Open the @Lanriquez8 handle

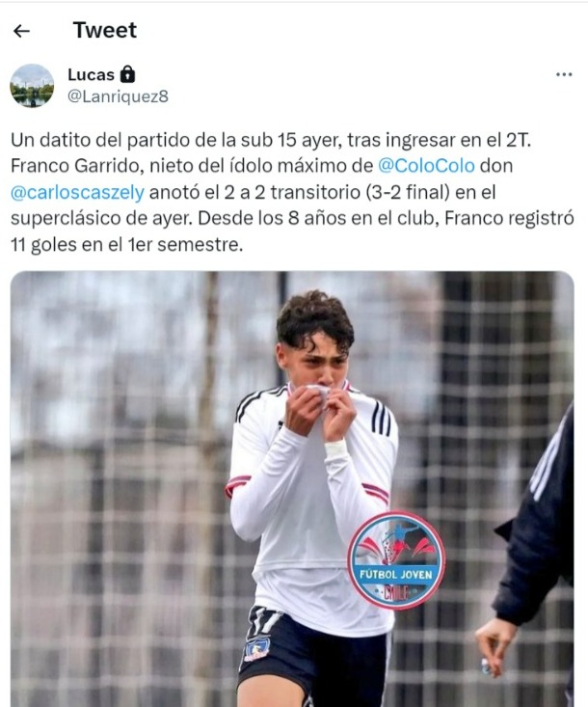(118, 96)
